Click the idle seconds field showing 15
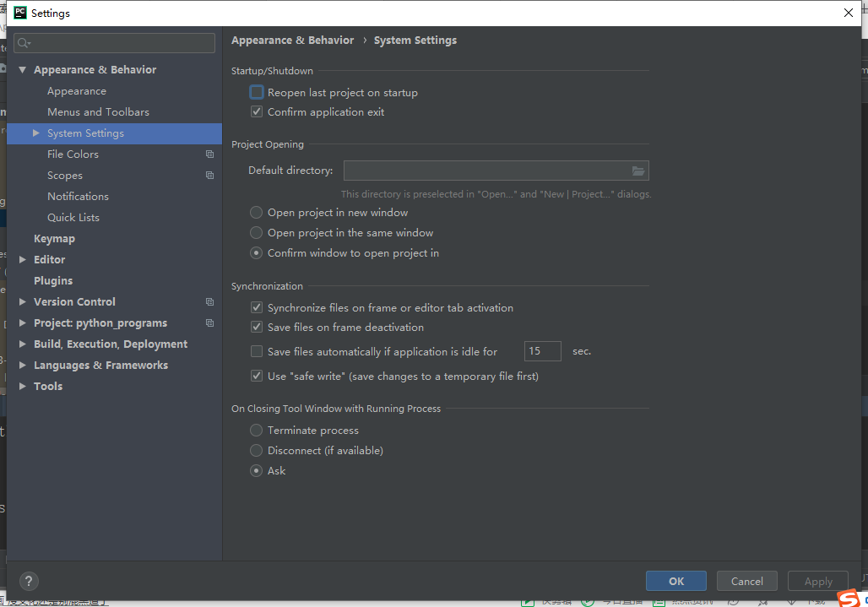Screen dimensions: 868x607 tap(542, 351)
